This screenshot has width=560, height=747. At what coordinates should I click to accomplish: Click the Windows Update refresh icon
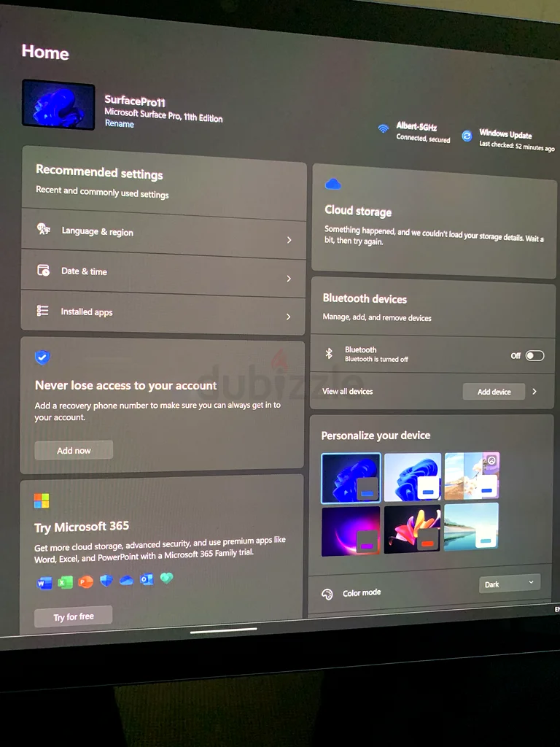coord(467,136)
